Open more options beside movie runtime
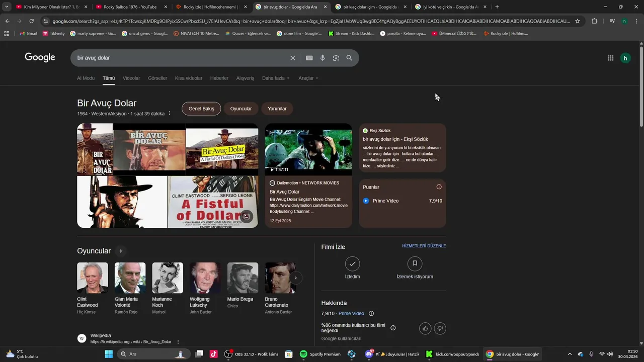The height and width of the screenshot is (362, 644). pyautogui.click(x=170, y=113)
